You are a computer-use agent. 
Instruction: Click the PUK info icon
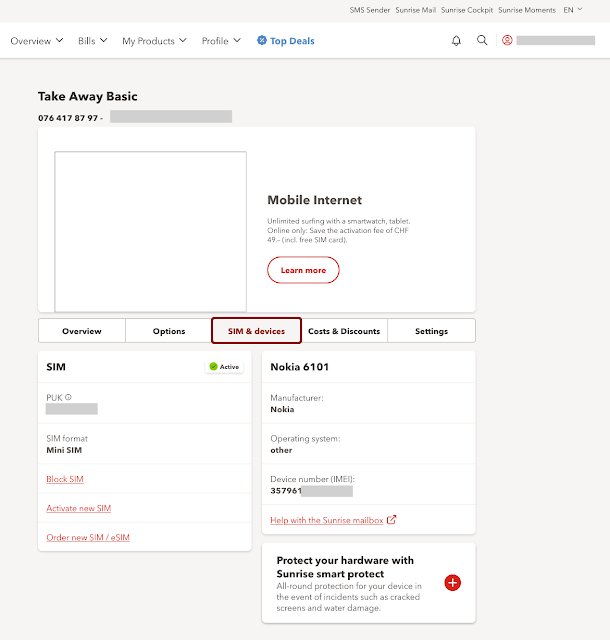tap(68, 397)
